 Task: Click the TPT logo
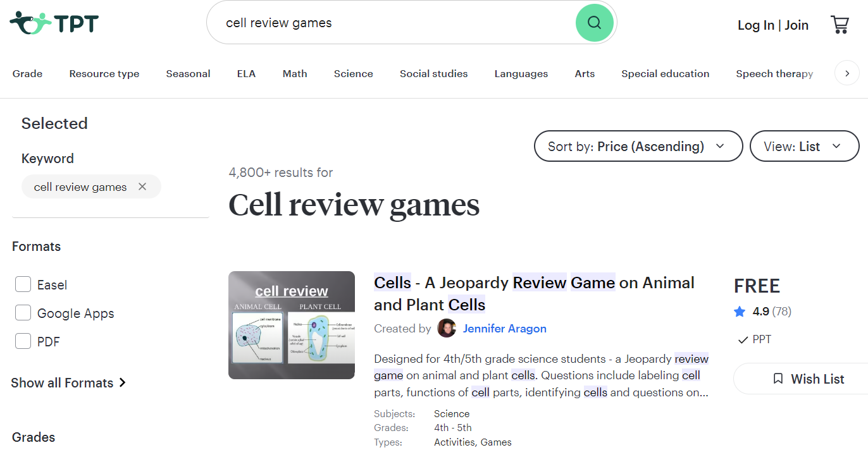pyautogui.click(x=54, y=22)
